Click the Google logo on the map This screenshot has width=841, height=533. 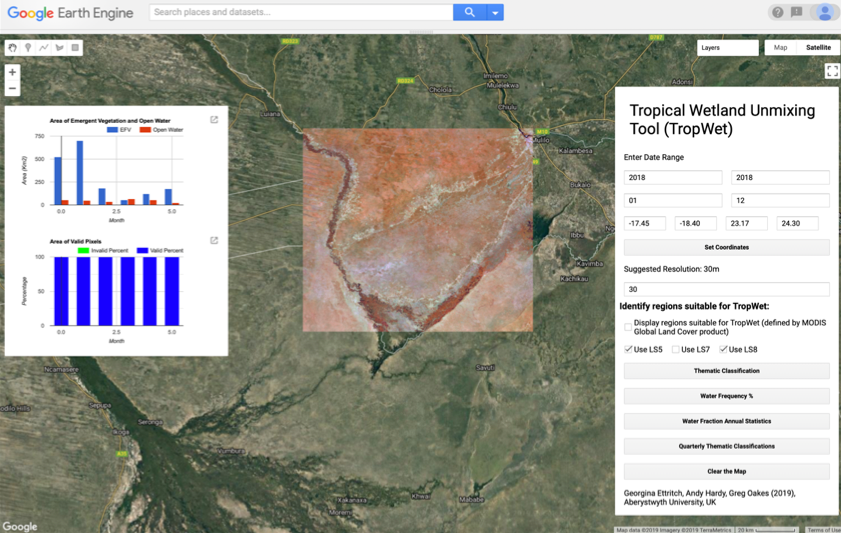[x=20, y=527]
